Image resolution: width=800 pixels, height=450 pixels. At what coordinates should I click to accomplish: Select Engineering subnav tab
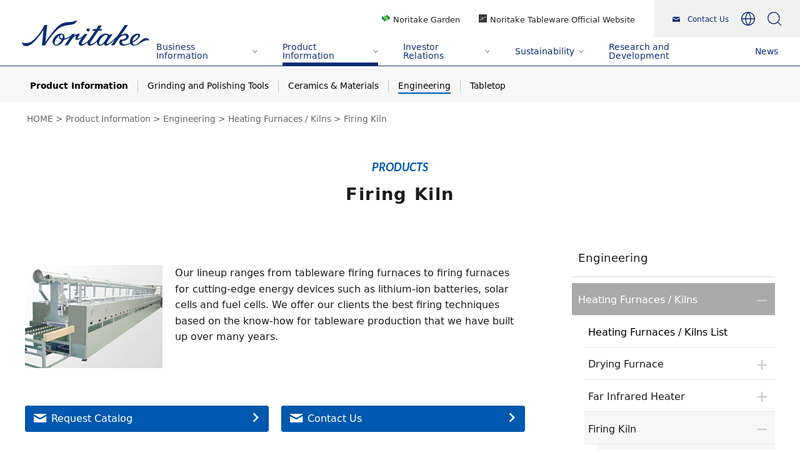(424, 86)
